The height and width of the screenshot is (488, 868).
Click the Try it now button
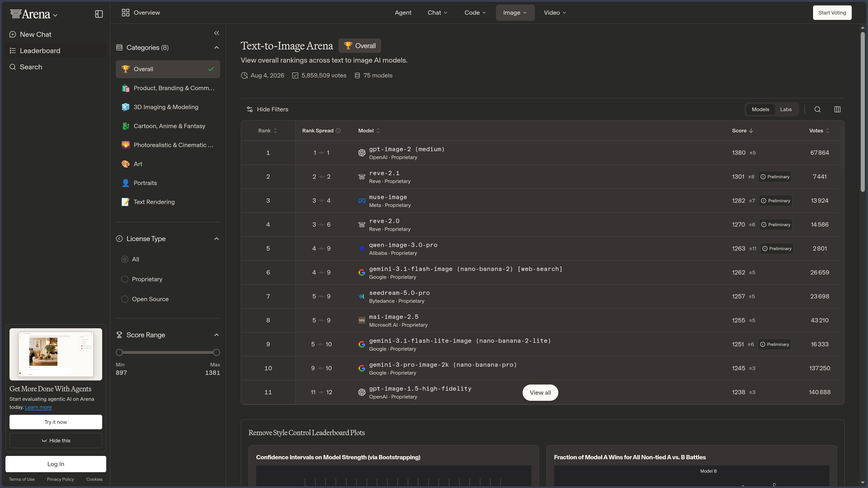coord(56,422)
